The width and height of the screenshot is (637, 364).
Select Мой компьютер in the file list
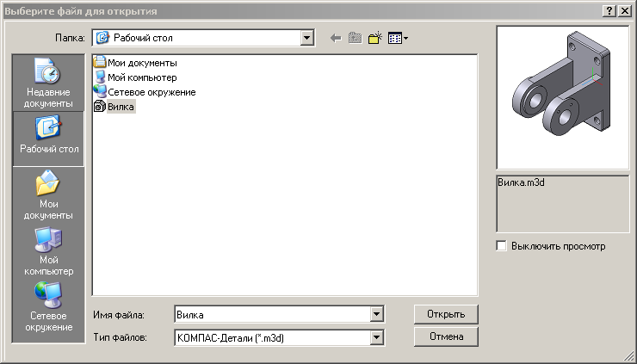(x=135, y=77)
